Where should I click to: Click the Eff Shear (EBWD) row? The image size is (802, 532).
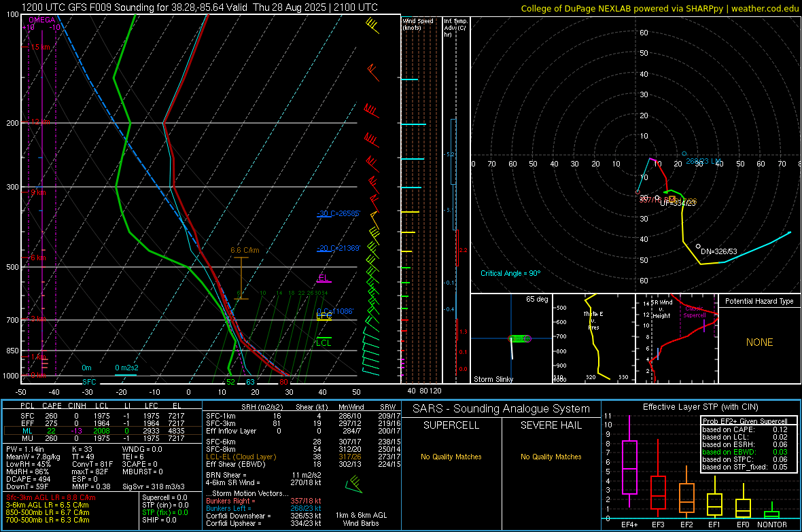(x=303, y=464)
